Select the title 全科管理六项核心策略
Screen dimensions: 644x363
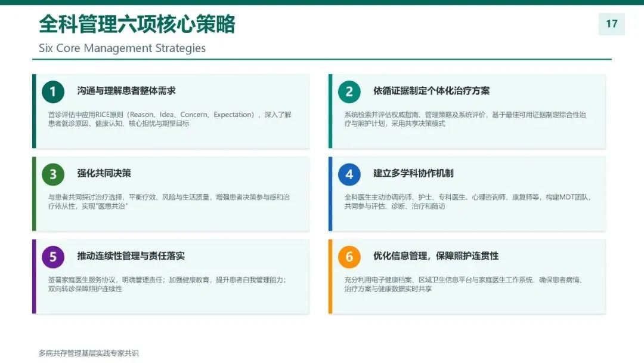[137, 24]
